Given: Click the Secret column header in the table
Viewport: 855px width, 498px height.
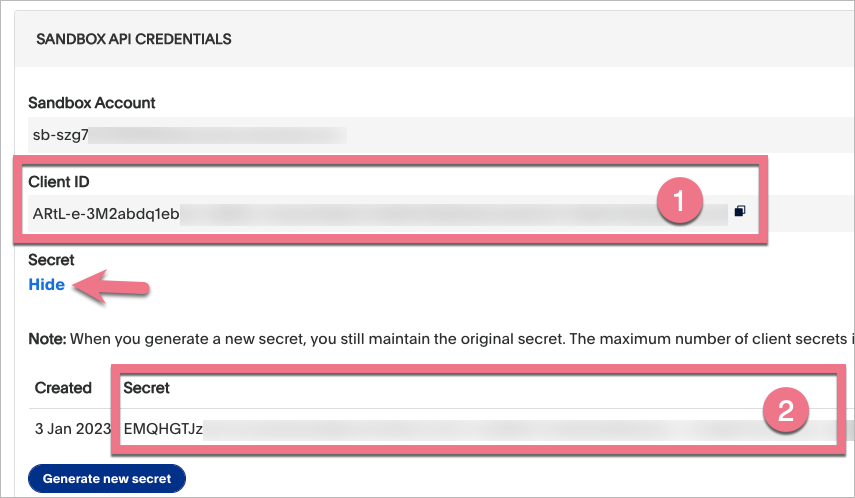Looking at the screenshot, I should click(x=148, y=388).
